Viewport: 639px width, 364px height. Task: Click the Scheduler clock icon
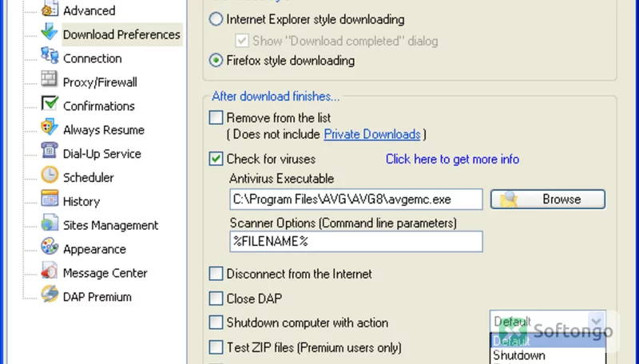50,175
